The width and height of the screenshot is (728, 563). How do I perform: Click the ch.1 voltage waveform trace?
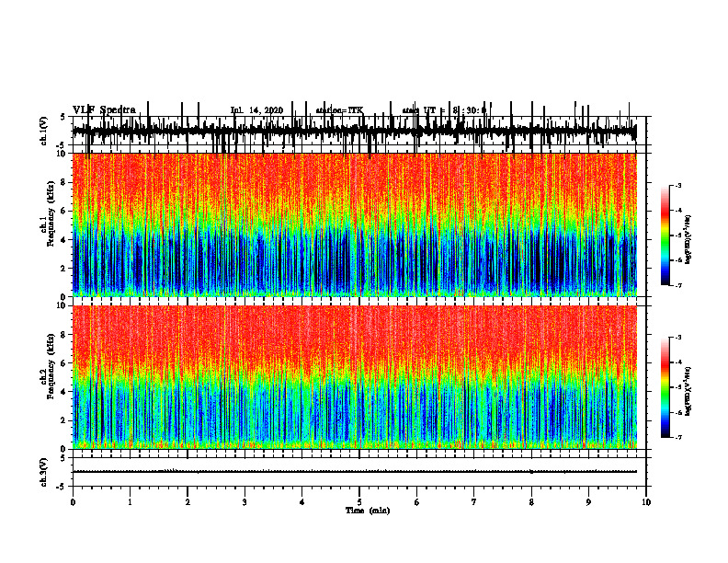pos(355,131)
